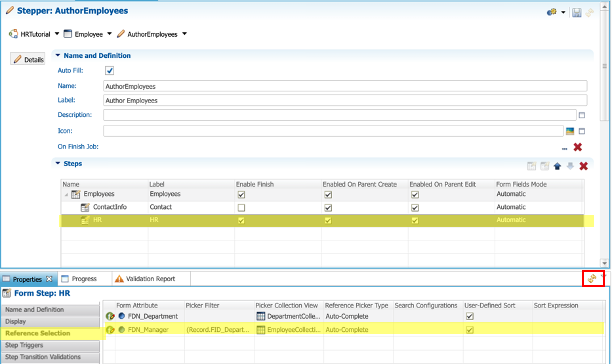Click the editor vertical scrollbar down arrow
Viewport: 612px width, 364px height.
pyautogui.click(x=604, y=263)
